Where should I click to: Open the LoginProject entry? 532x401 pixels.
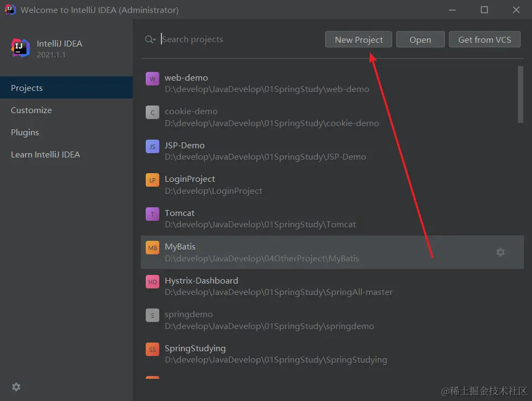[x=332, y=185]
